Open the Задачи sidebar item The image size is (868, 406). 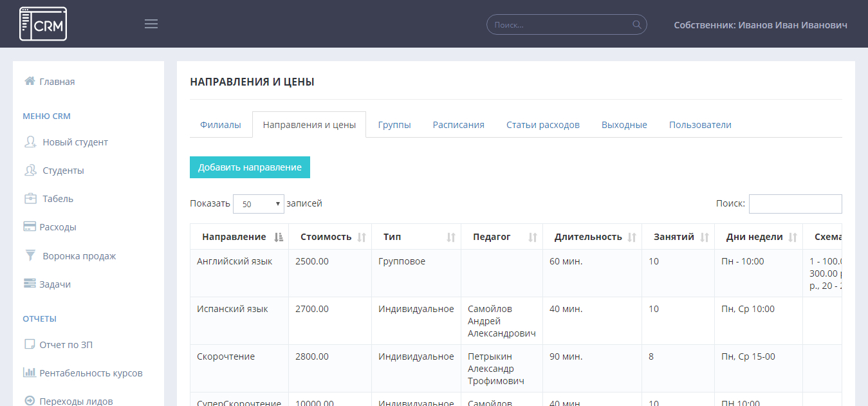(55, 284)
